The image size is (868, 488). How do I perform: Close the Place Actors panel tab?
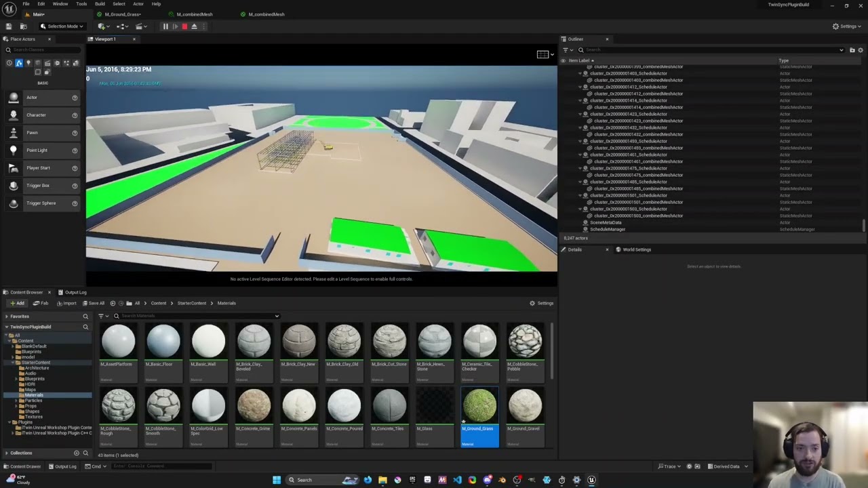tap(49, 39)
